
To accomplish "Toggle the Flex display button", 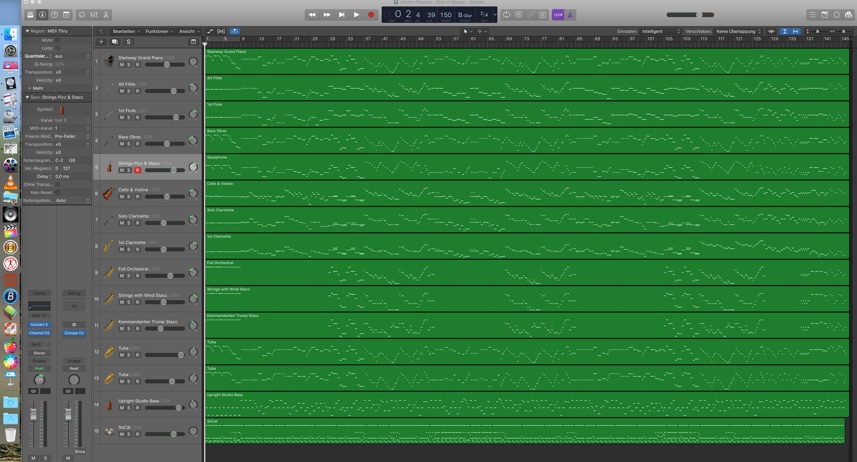I will [221, 31].
